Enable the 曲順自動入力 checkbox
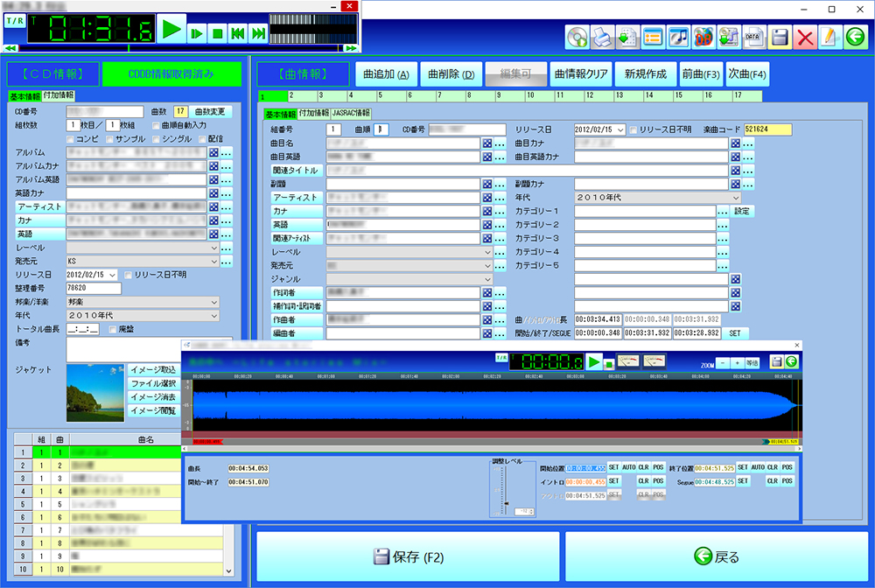This screenshot has width=875, height=588. [x=156, y=125]
